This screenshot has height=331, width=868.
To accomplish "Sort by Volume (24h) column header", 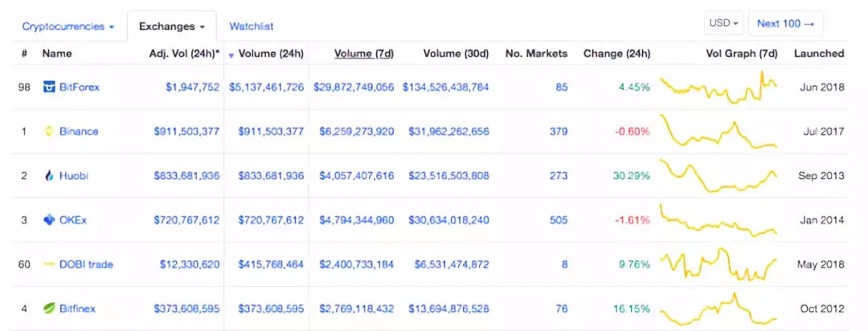I will [x=270, y=54].
